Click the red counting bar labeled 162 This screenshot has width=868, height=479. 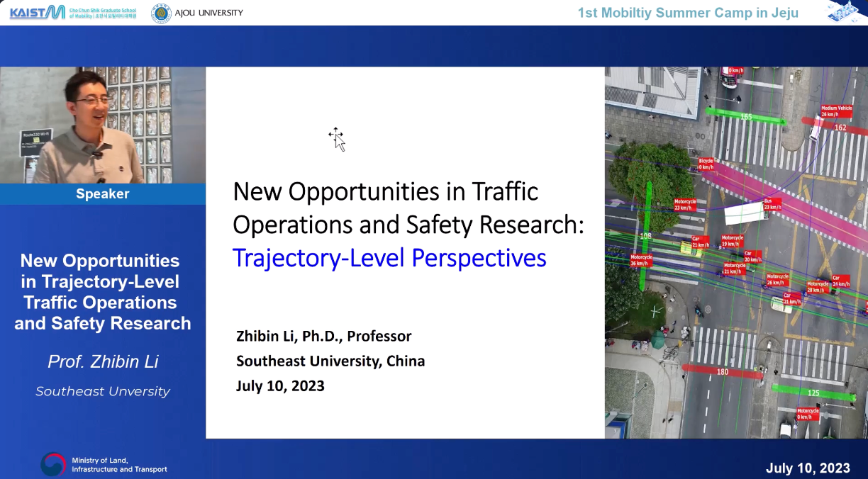(835, 128)
